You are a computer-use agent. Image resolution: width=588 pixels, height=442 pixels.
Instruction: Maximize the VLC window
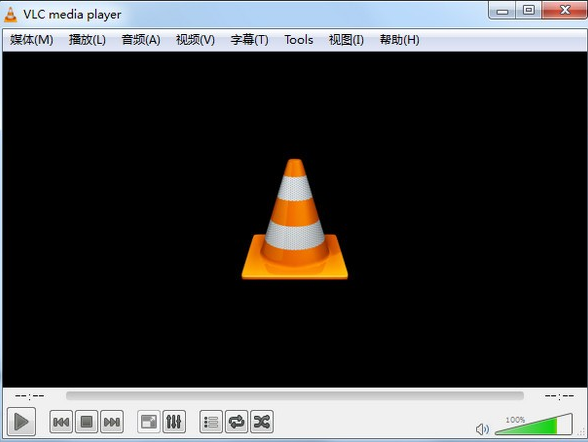pos(528,10)
